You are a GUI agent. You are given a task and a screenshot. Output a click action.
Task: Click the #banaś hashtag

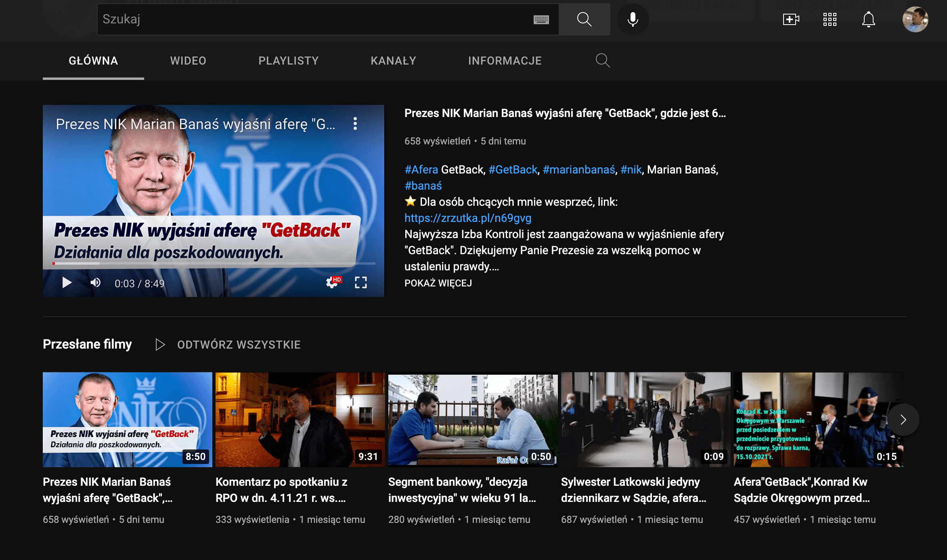(423, 186)
